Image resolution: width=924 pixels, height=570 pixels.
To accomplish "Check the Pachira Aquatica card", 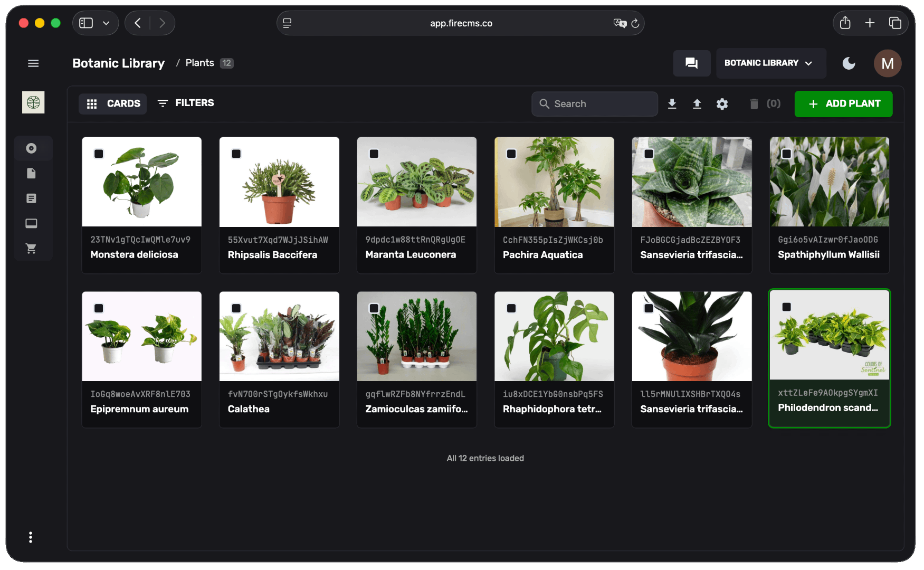I will pos(511,154).
